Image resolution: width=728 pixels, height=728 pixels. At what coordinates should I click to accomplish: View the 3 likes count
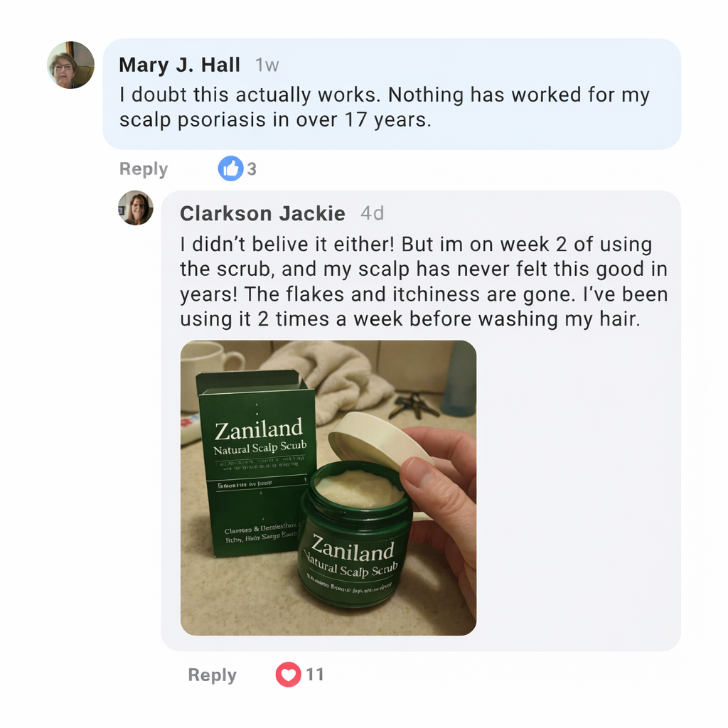pos(252,169)
